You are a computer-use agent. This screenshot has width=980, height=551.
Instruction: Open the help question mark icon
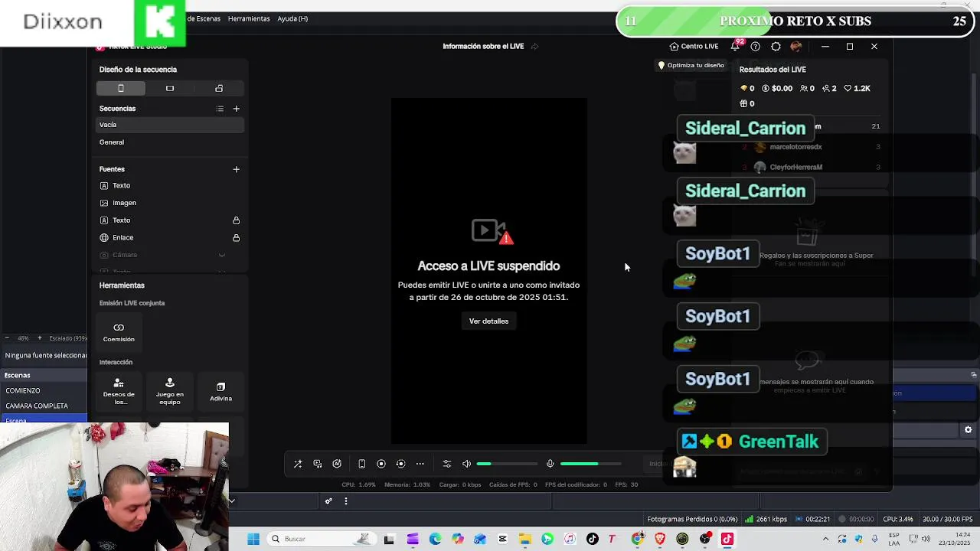point(755,47)
